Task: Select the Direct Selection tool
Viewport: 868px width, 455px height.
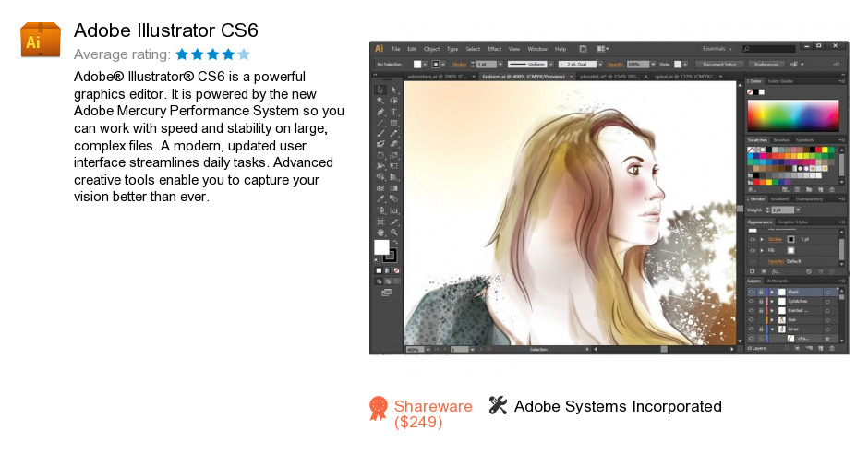Action: 394,90
